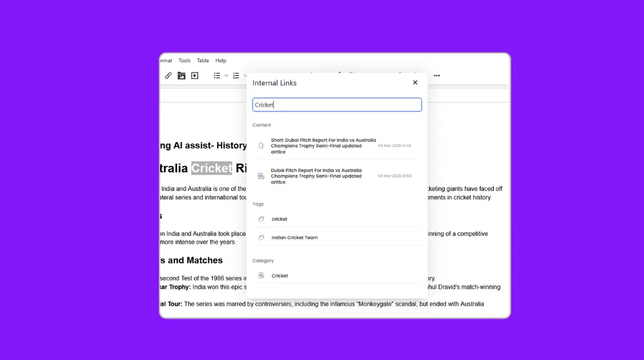Viewport: 644px width, 360px height.
Task: Choose the 'Indian Cricket Team' tag
Action: [x=337, y=237]
